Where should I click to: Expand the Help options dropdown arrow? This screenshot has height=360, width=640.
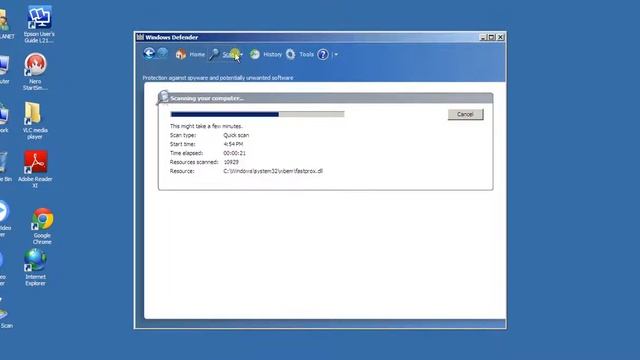tap(336, 55)
